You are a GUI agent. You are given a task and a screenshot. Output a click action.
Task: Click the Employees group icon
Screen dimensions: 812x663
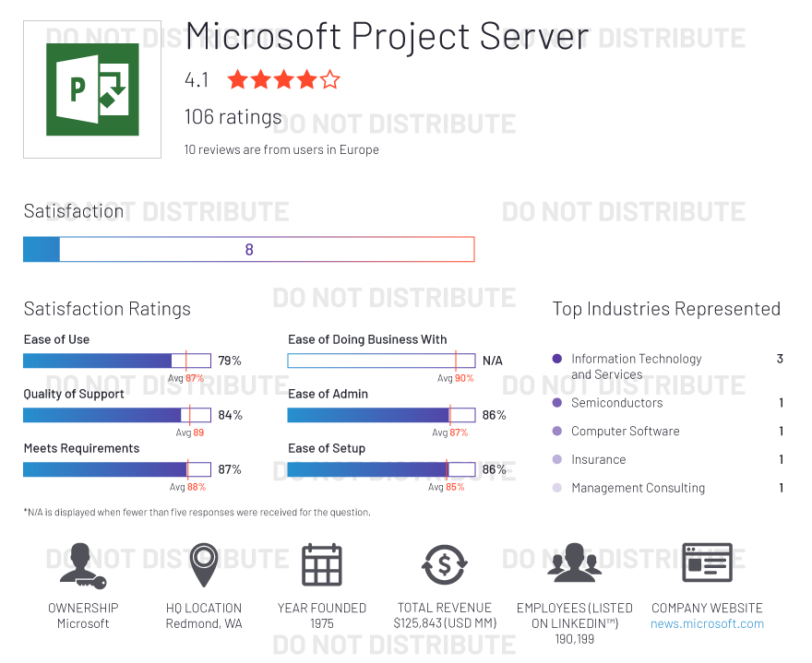coord(574,563)
